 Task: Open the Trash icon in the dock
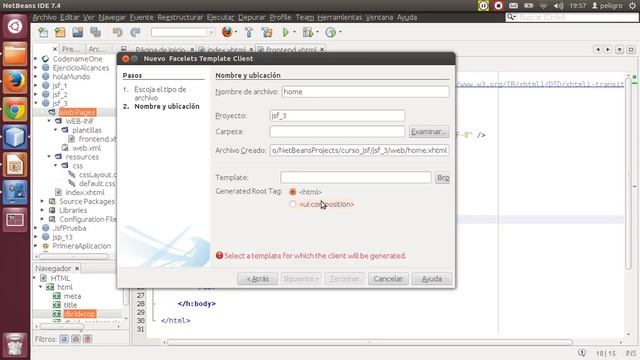pos(15,344)
